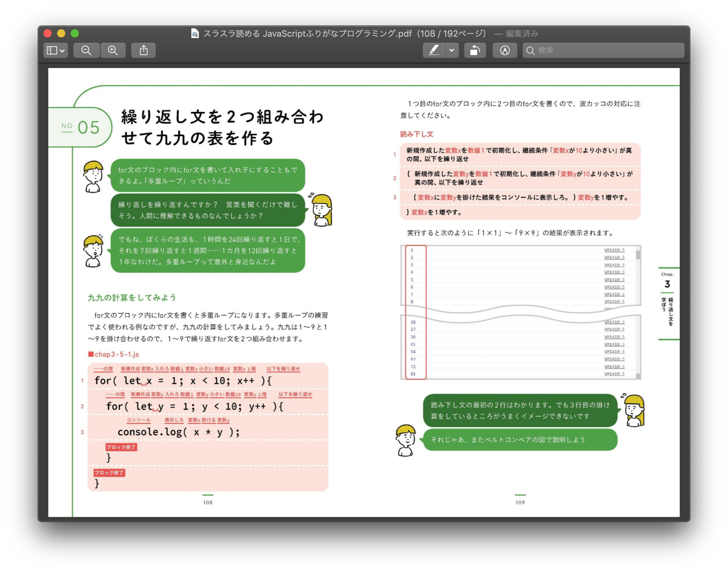
Task: Click the magnifier icon inside the search field
Action: pyautogui.click(x=530, y=50)
